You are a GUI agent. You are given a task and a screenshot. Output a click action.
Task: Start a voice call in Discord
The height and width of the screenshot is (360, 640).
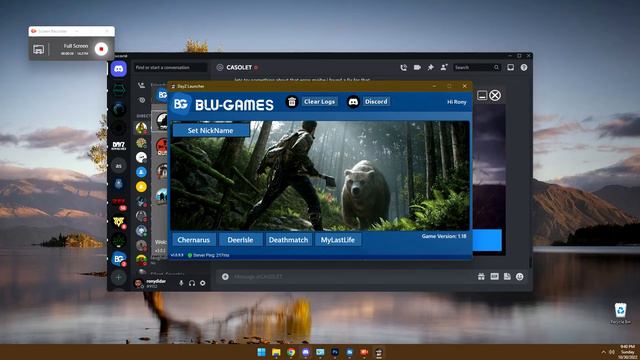coord(403,67)
